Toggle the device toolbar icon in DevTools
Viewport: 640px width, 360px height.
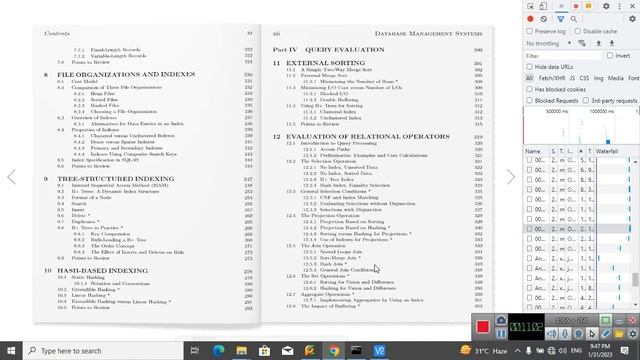tap(543, 6)
